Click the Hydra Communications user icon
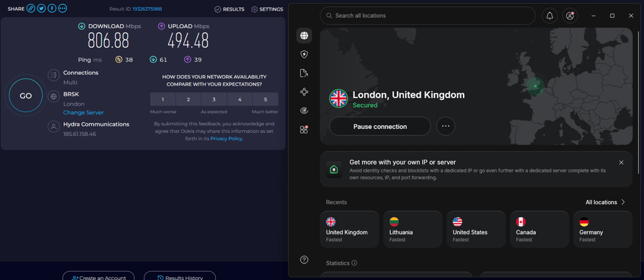The image size is (644, 280). click(x=53, y=126)
